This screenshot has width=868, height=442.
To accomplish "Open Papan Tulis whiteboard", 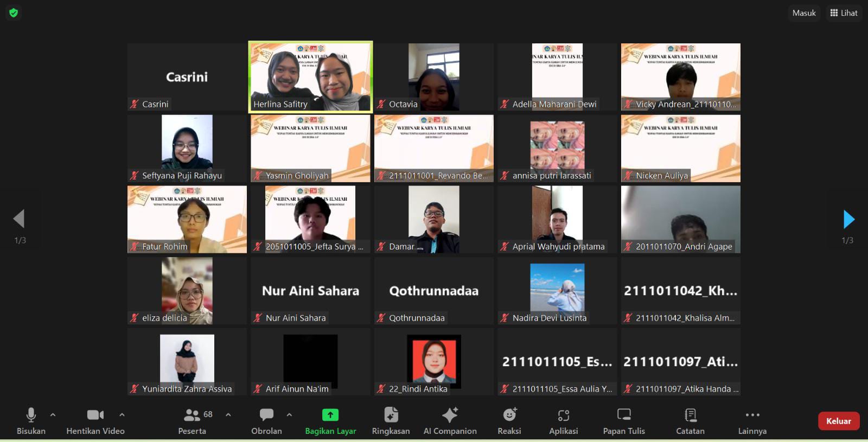I will 624,415.
